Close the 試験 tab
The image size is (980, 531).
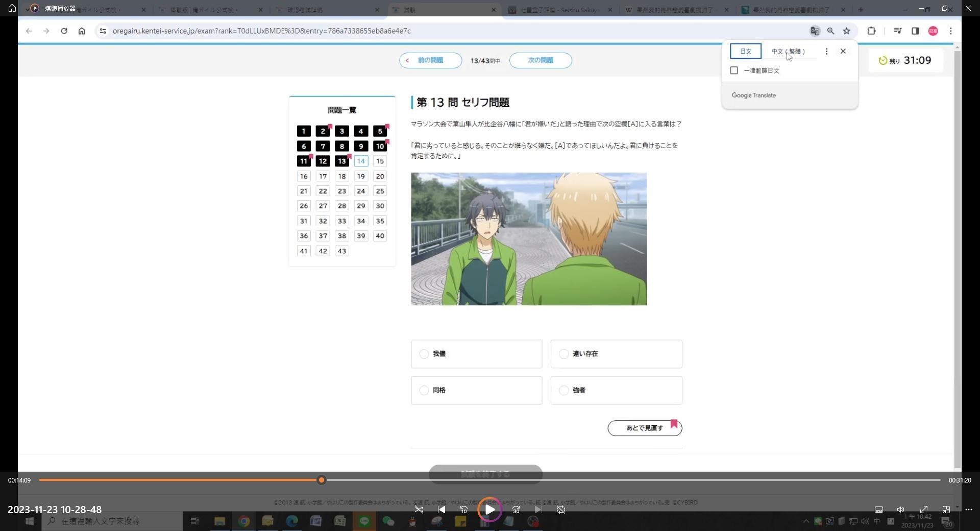click(x=493, y=10)
